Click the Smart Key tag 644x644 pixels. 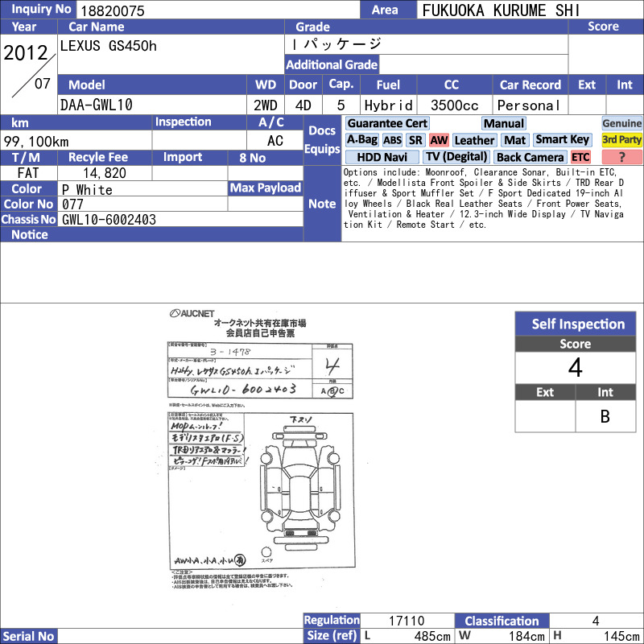coord(562,140)
